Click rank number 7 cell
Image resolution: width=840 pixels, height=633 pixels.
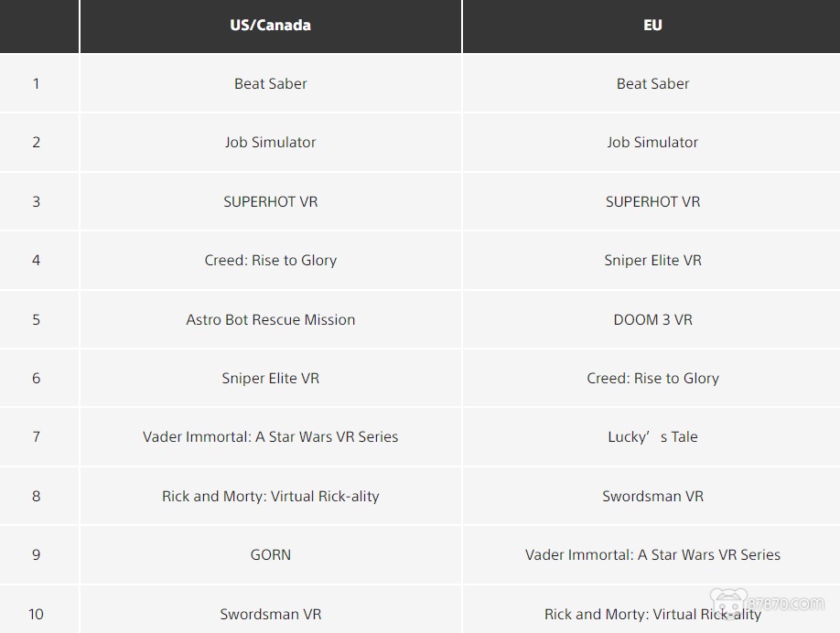[x=37, y=437]
